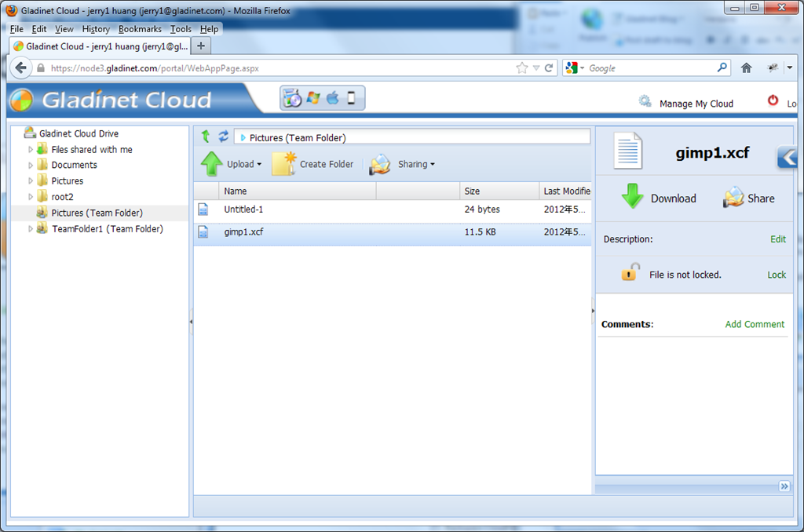Viewport: 804px width, 532px height.
Task: Expand the Documents folder tree node
Action: [x=31, y=165]
